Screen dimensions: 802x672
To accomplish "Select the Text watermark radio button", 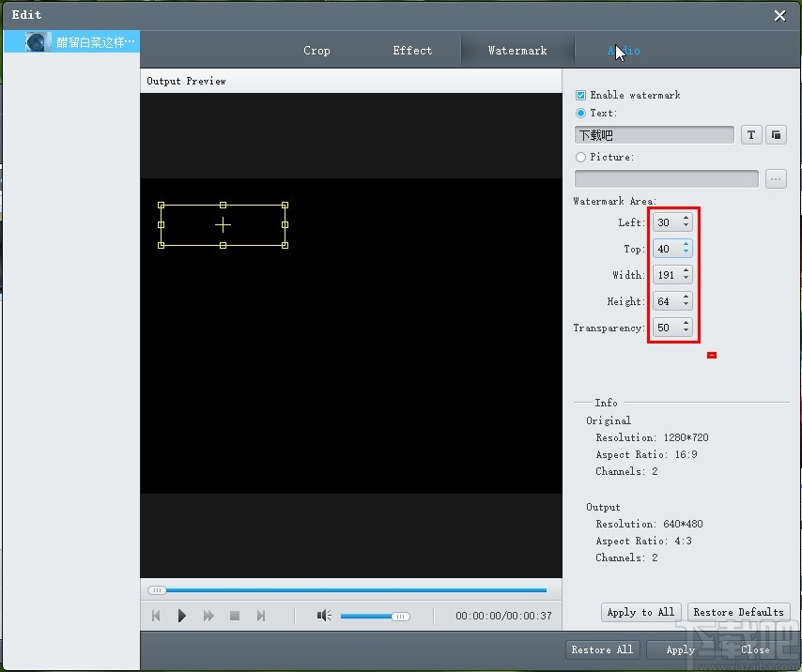I will (x=580, y=114).
